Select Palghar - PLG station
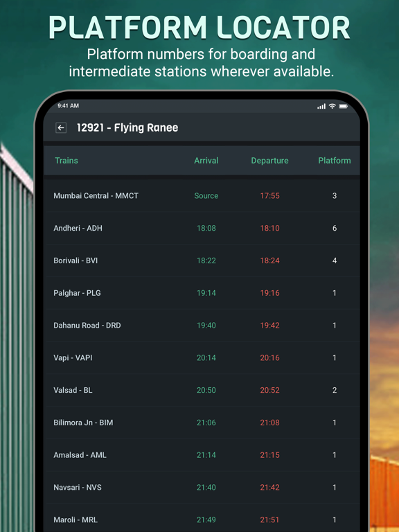Image resolution: width=399 pixels, height=532 pixels. tap(77, 293)
